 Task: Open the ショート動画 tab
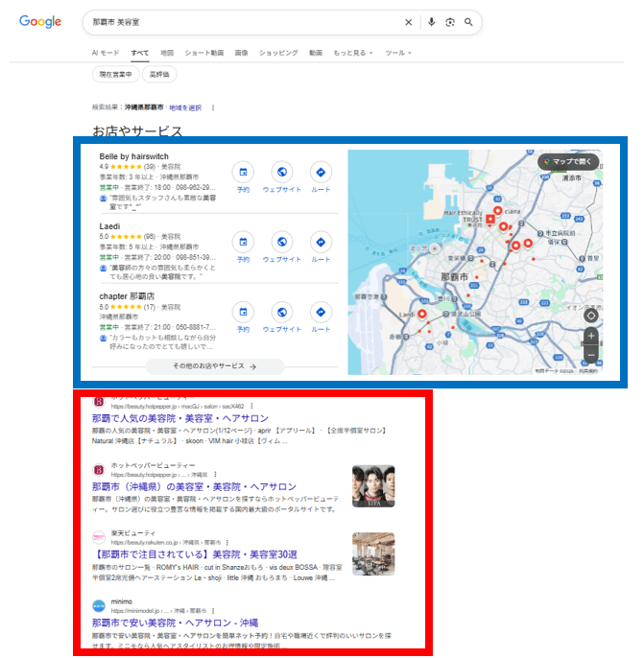pyautogui.click(x=204, y=53)
